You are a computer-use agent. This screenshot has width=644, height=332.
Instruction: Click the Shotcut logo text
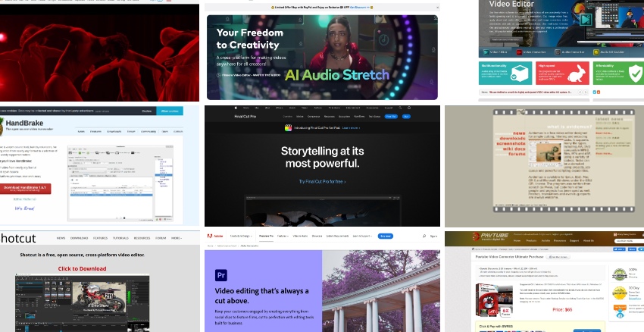(18, 238)
